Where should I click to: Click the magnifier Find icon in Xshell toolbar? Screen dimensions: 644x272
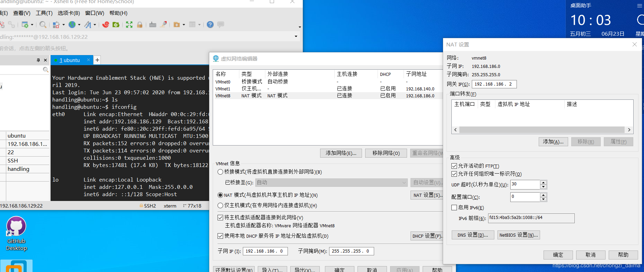pos(43,25)
